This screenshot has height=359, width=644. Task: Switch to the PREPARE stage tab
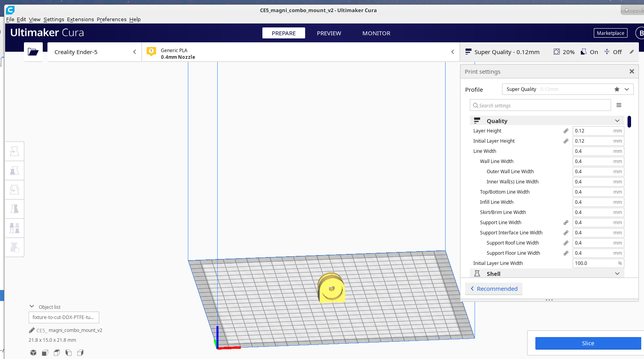click(x=284, y=33)
